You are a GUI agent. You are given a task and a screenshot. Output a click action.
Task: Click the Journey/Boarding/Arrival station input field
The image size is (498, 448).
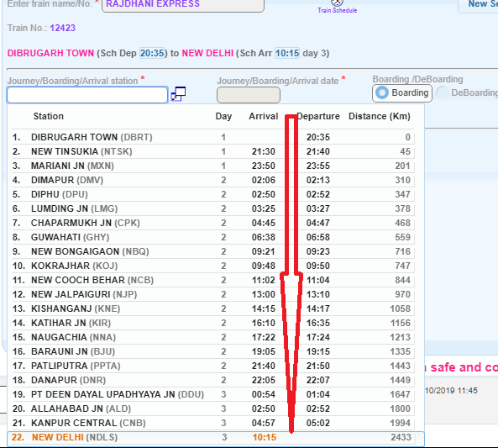coord(87,95)
